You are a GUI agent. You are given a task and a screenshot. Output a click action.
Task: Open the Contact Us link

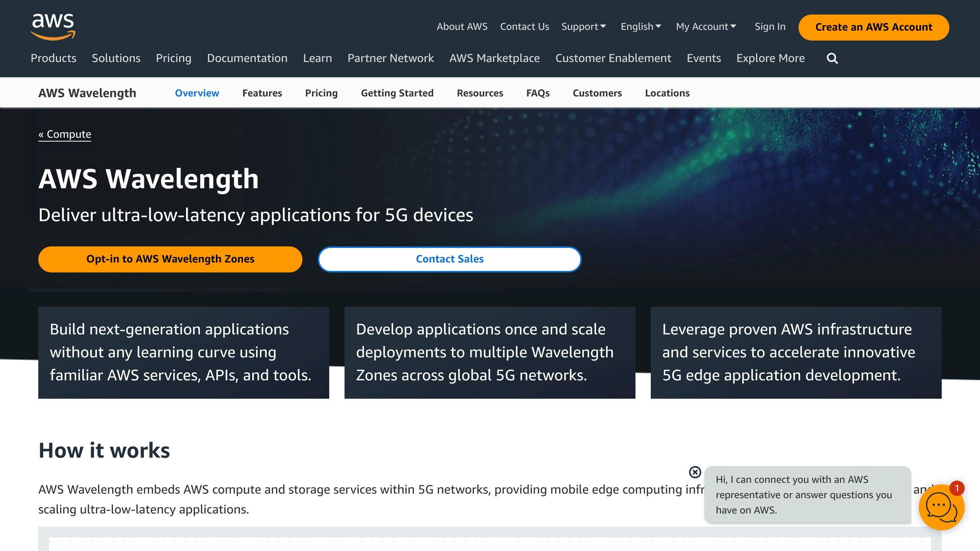524,27
